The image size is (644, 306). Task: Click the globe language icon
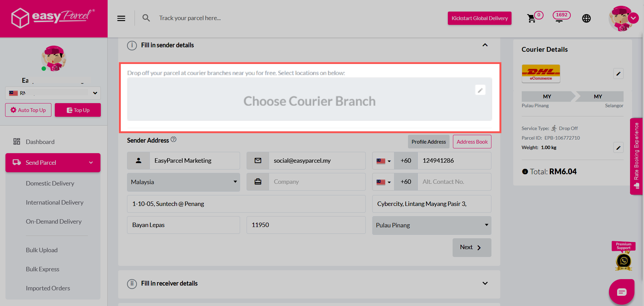point(586,18)
